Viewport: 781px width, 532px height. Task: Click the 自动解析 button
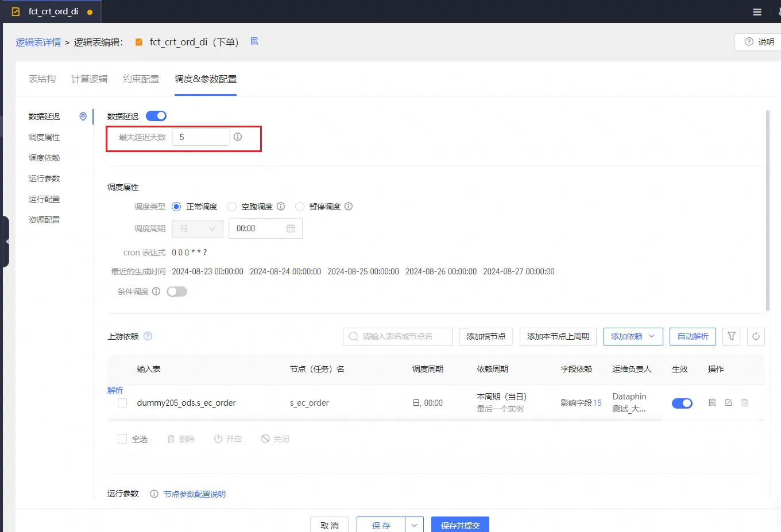693,336
